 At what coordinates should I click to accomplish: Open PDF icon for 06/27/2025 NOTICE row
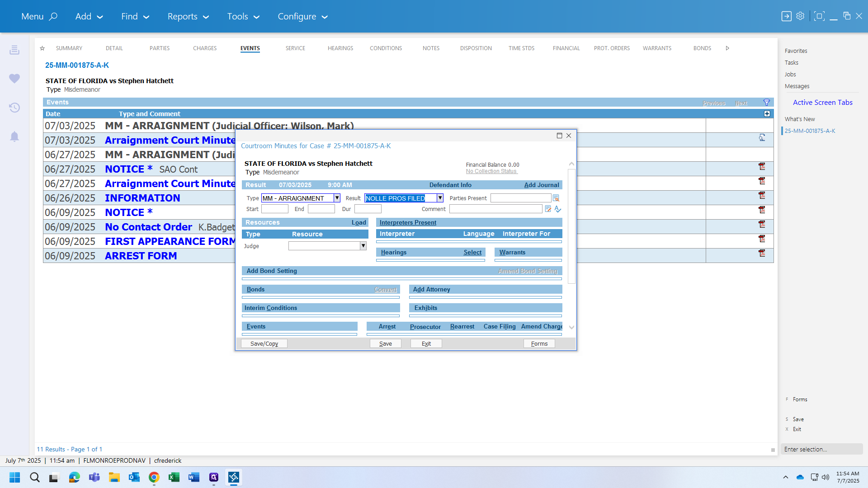762,167
